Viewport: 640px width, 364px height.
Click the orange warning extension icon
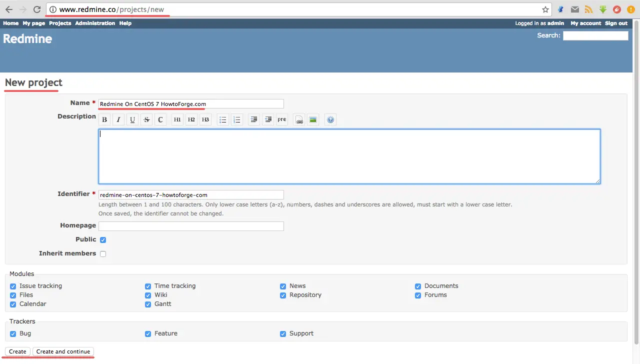[x=631, y=9]
